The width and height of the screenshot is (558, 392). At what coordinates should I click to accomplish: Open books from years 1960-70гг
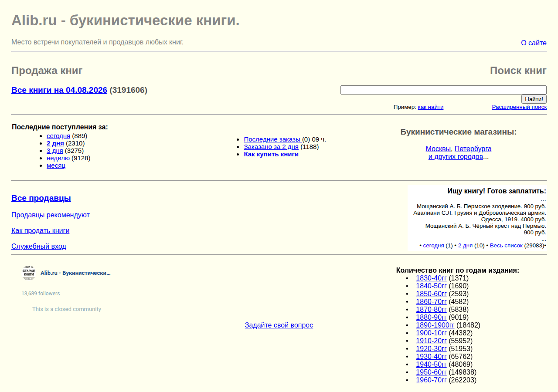[431, 380]
